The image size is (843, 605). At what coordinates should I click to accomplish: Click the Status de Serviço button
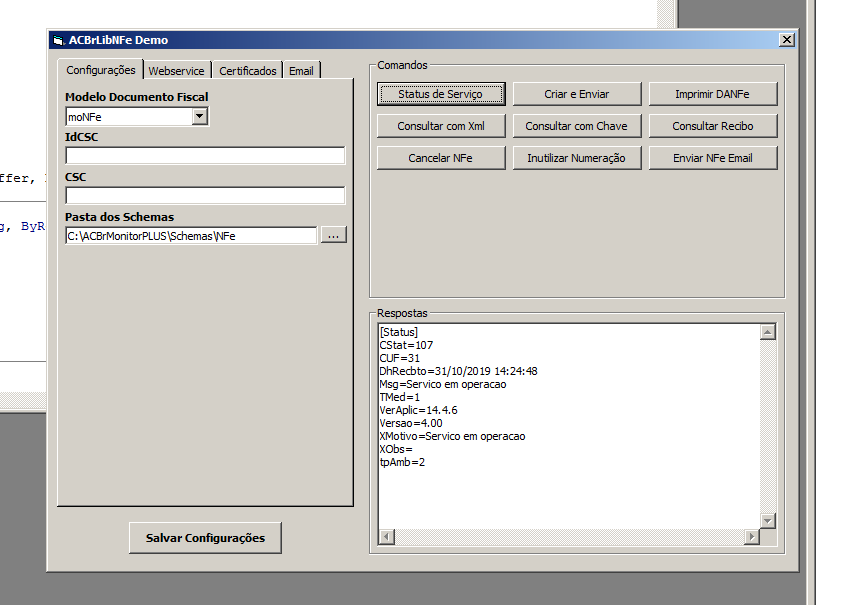(x=441, y=94)
